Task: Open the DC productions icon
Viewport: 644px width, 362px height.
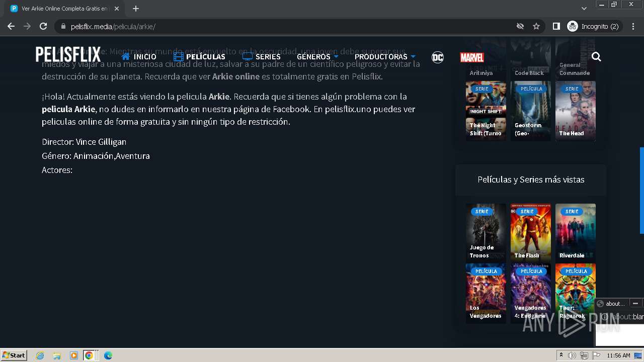Action: pyautogui.click(x=438, y=57)
